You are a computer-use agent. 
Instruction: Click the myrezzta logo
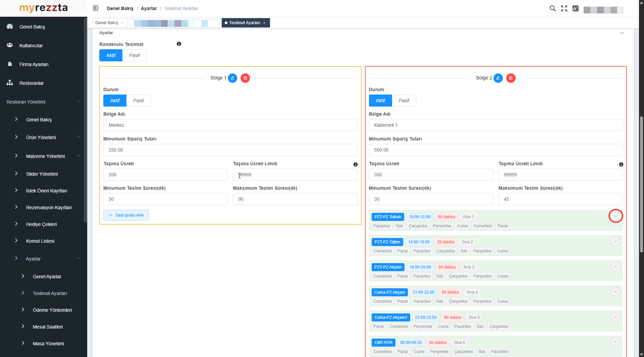coord(44,8)
